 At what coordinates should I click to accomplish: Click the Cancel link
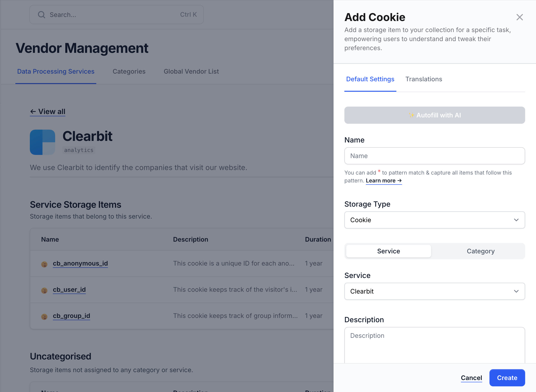click(x=471, y=378)
